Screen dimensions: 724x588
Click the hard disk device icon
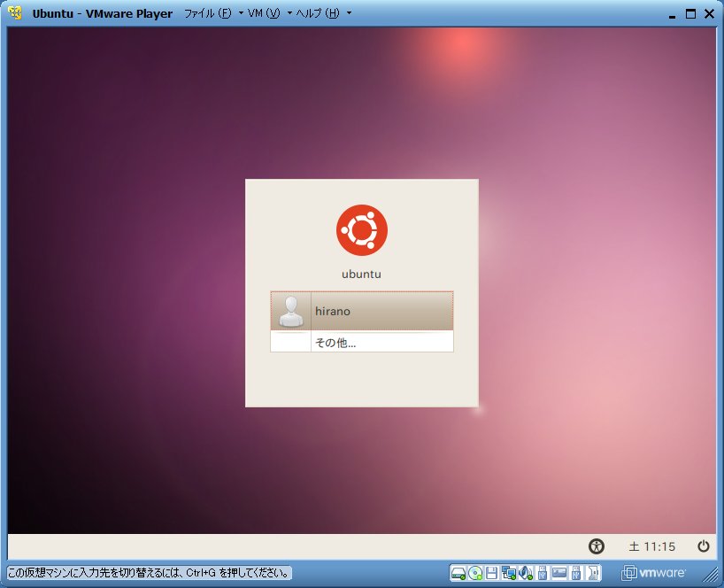[x=458, y=573]
